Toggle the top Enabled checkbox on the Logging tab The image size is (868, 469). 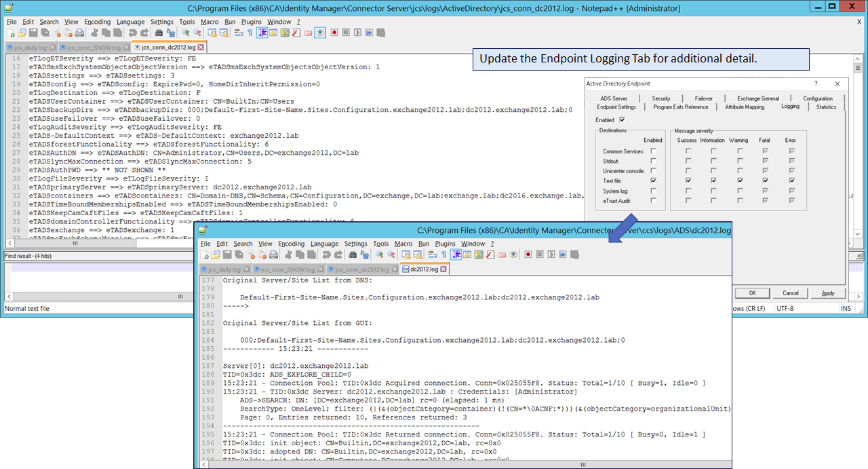coord(623,120)
